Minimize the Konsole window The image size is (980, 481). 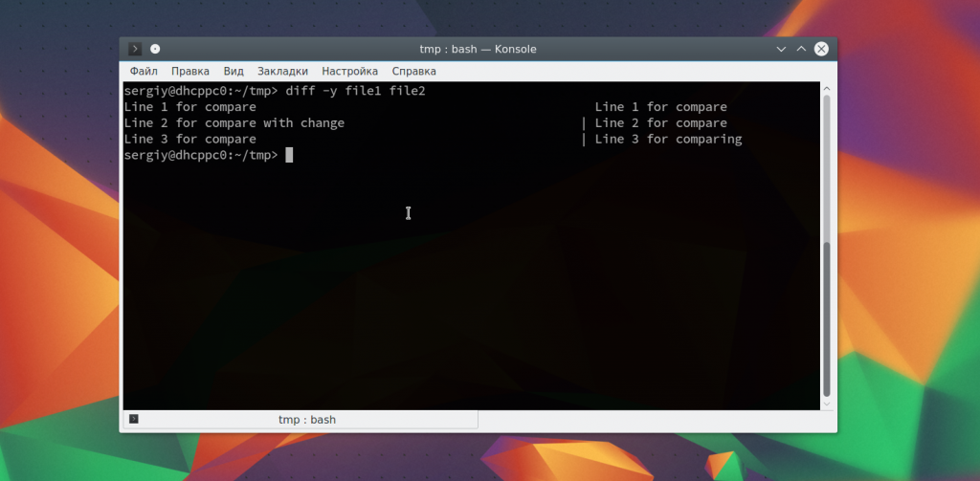(781, 49)
